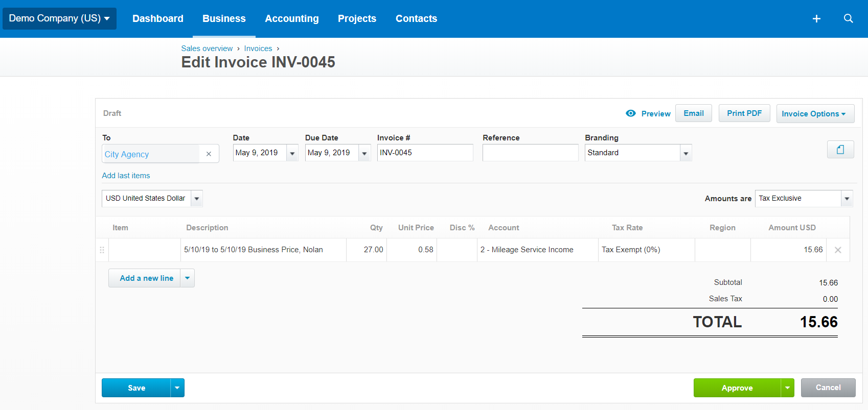The height and width of the screenshot is (410, 868).
Task: Open the Projects menu
Action: [x=357, y=19]
